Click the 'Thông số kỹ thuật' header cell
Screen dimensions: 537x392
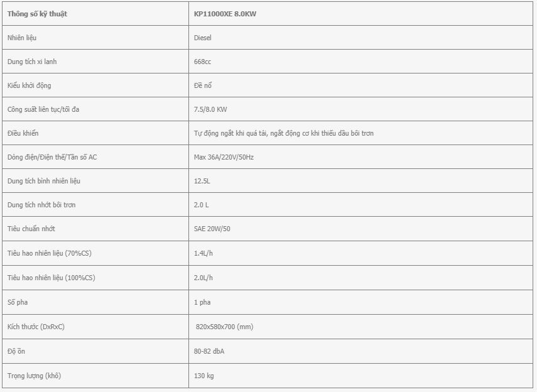pyautogui.click(x=95, y=14)
